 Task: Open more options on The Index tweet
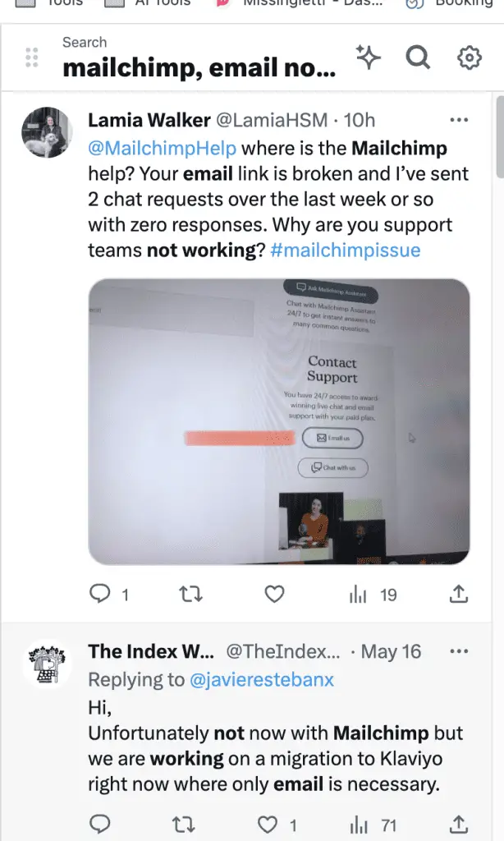coord(459,651)
